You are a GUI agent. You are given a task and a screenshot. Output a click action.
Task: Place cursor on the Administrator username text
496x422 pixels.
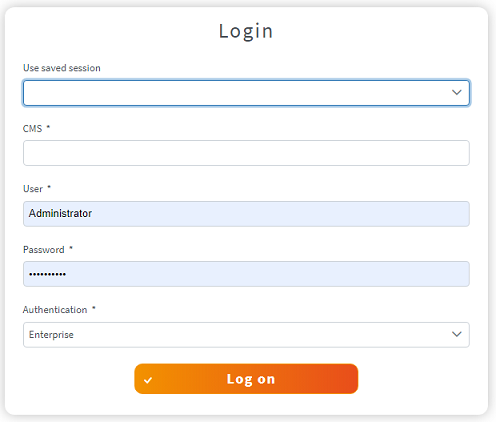pyautogui.click(x=60, y=213)
